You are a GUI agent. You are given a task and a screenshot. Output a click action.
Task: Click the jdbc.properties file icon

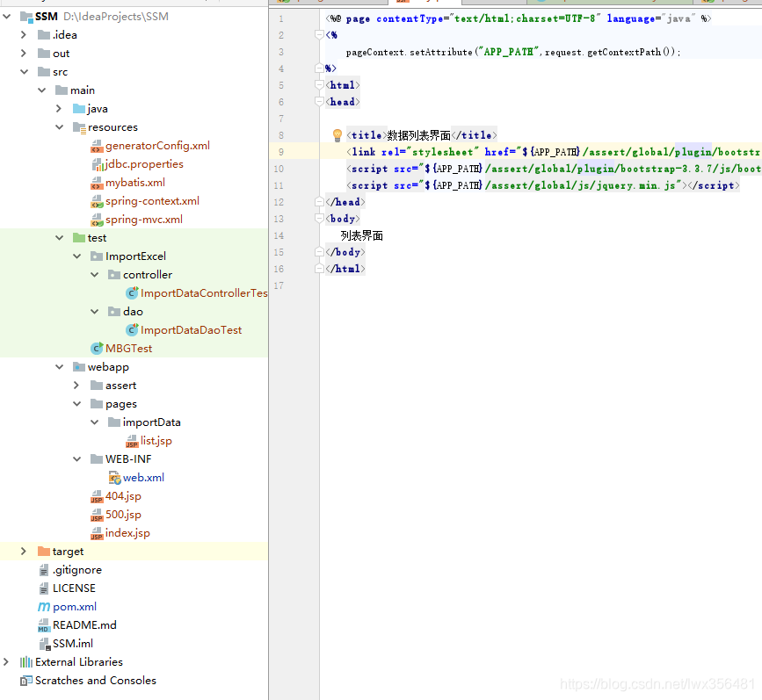point(98,164)
